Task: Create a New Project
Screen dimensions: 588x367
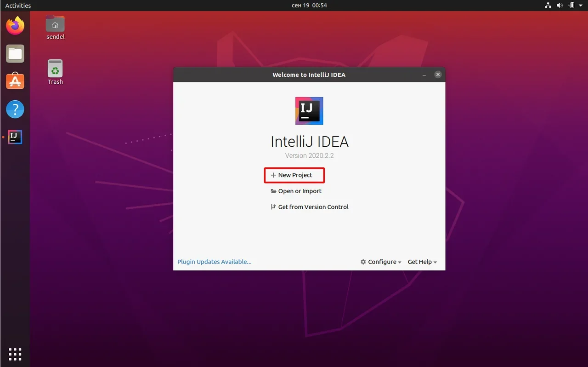Action: point(294,175)
